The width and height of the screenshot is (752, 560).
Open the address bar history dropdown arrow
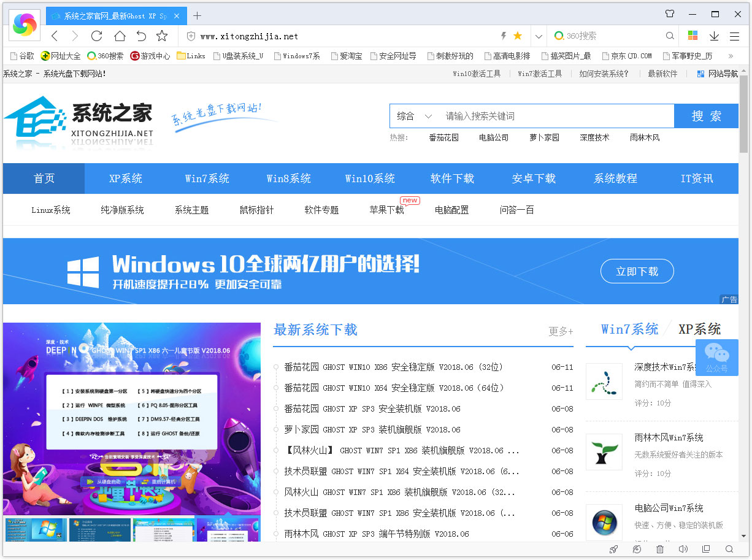(538, 36)
